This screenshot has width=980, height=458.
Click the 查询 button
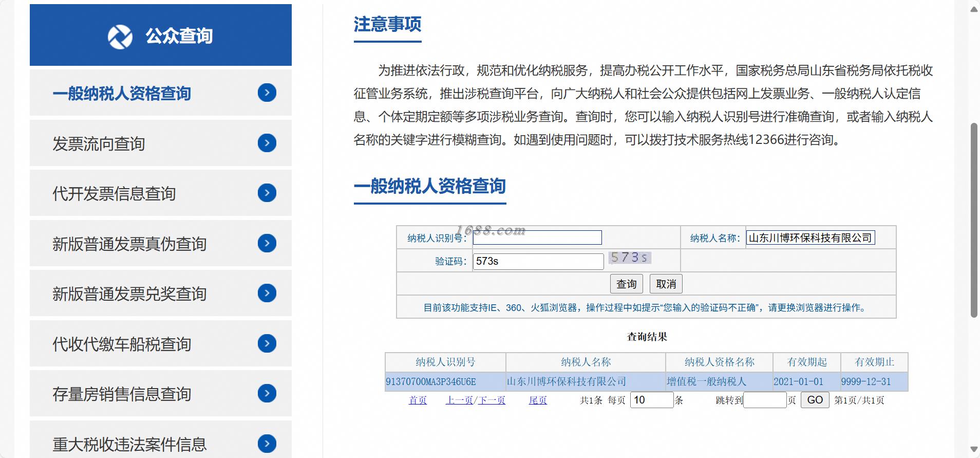(x=627, y=284)
